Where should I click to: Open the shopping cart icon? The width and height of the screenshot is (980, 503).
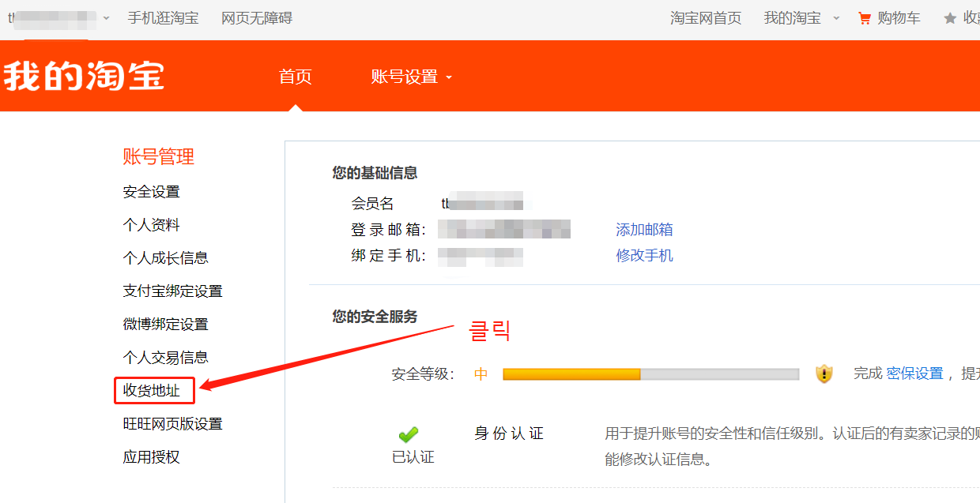tap(865, 18)
